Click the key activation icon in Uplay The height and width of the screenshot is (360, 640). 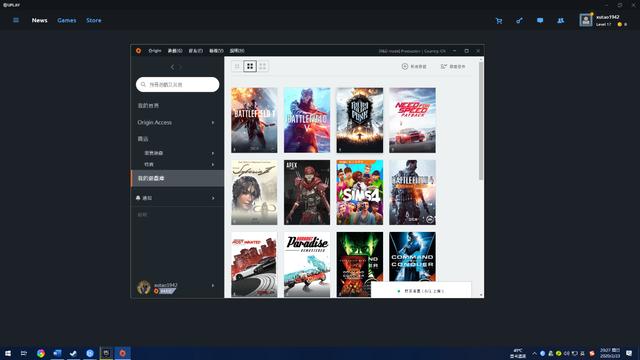tap(519, 20)
